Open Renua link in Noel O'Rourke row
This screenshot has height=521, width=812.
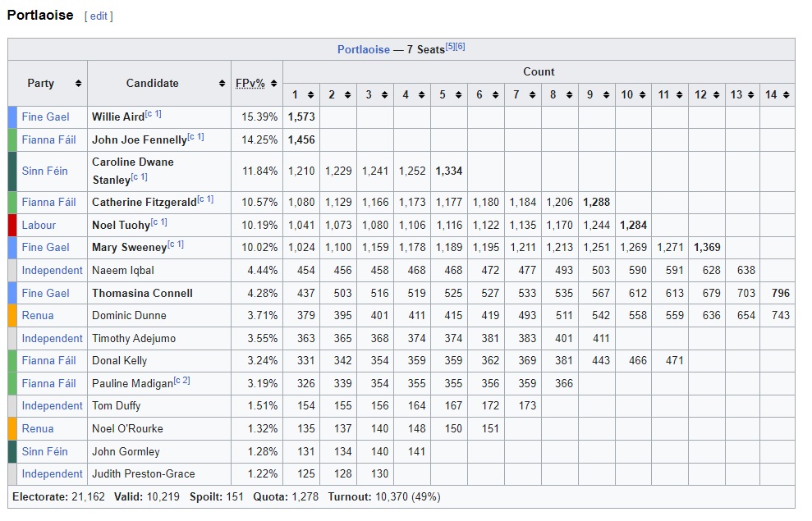[38, 428]
